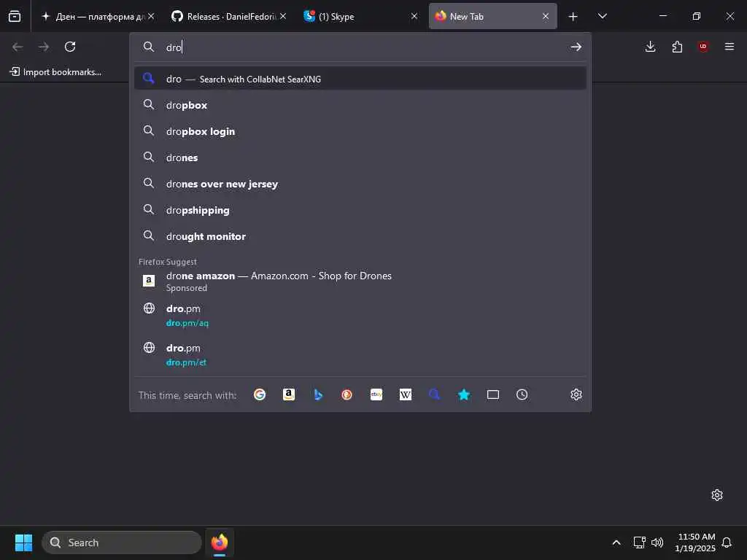
Task: Select 'dro — Search with CollabNet SearXNG'
Action: (360, 79)
